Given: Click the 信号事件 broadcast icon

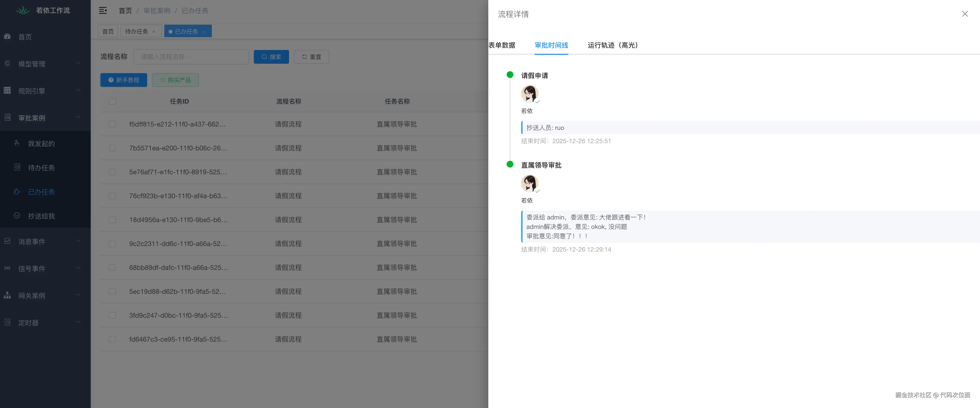Looking at the screenshot, I should [x=7, y=268].
